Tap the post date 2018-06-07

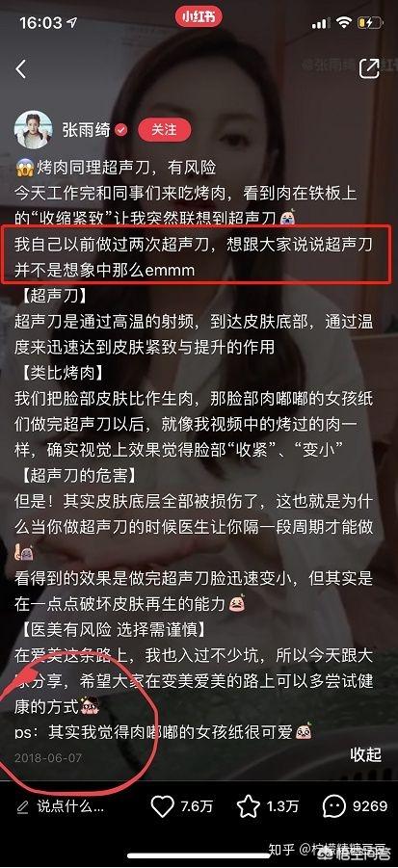[x=48, y=757]
